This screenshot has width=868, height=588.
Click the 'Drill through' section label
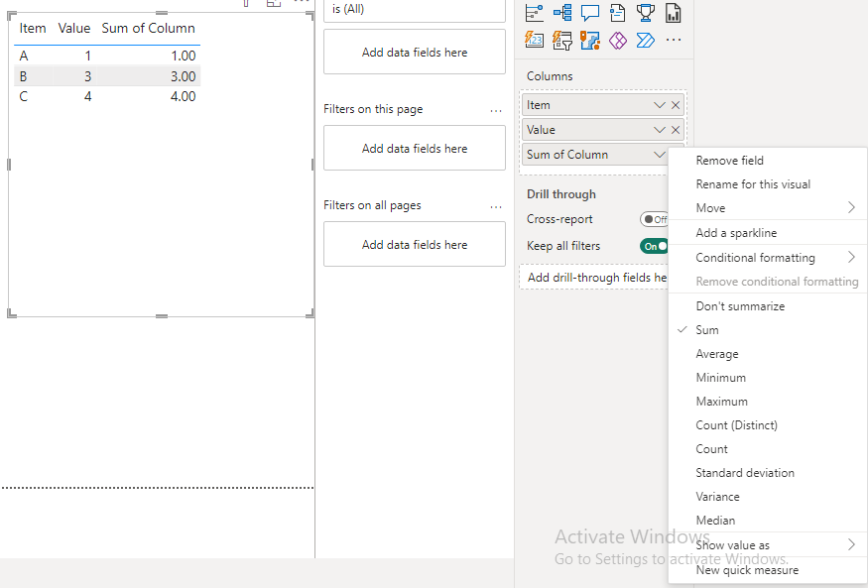(561, 194)
